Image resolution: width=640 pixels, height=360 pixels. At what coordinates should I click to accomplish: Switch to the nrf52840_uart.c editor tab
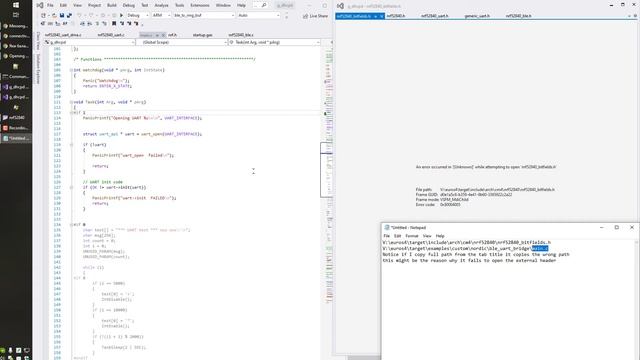click(x=111, y=35)
